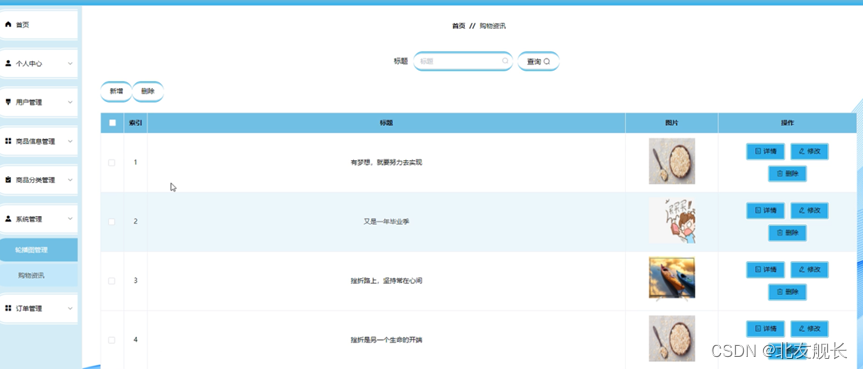Click 详情 for 挫折路上，坚持常在心间

click(765, 270)
